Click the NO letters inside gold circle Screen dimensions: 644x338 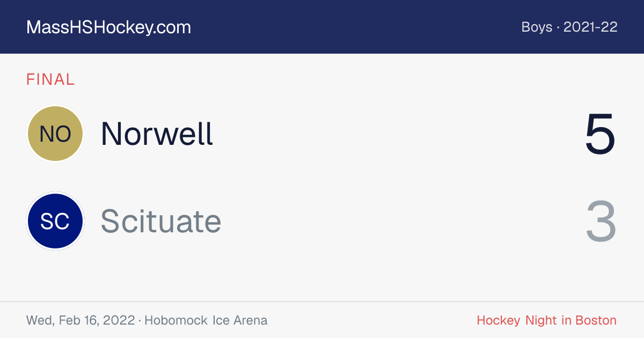point(55,134)
